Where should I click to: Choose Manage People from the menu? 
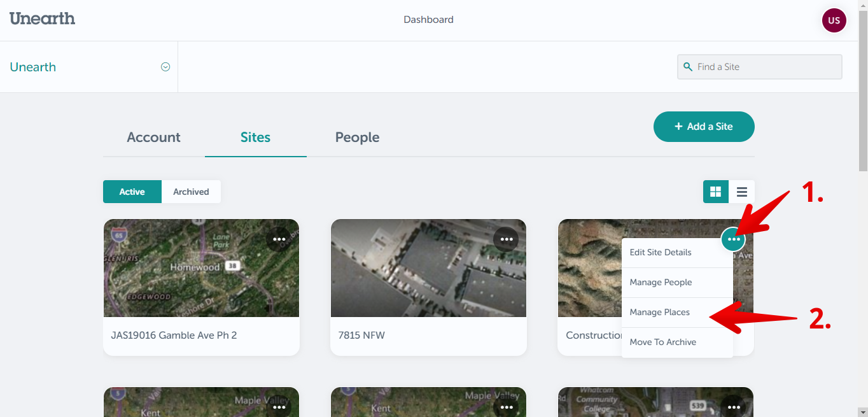(x=677, y=283)
